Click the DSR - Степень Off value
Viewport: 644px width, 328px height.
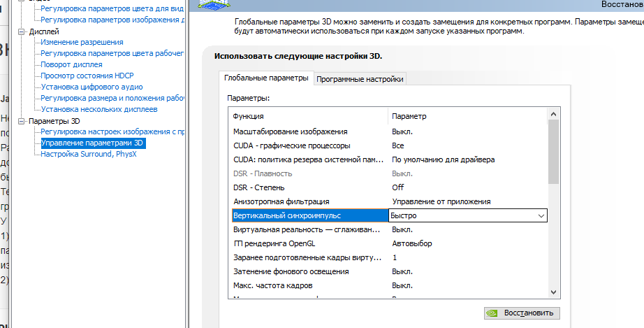pos(397,187)
